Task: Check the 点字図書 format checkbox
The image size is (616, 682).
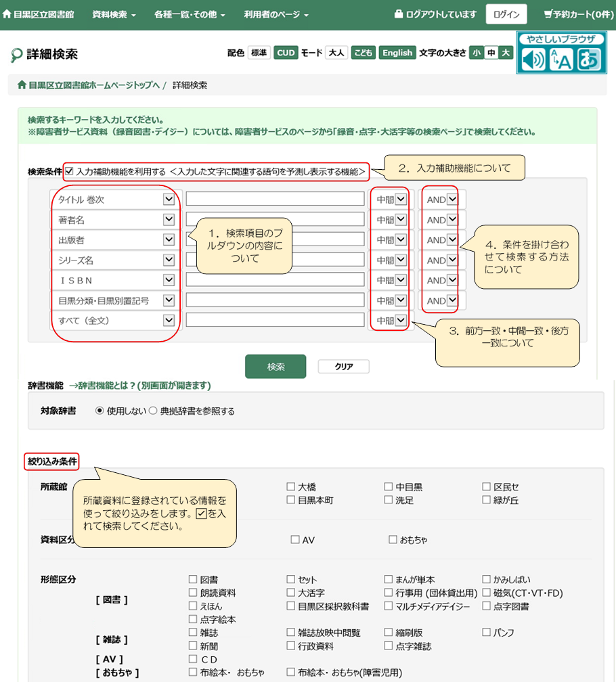Action: [x=486, y=606]
